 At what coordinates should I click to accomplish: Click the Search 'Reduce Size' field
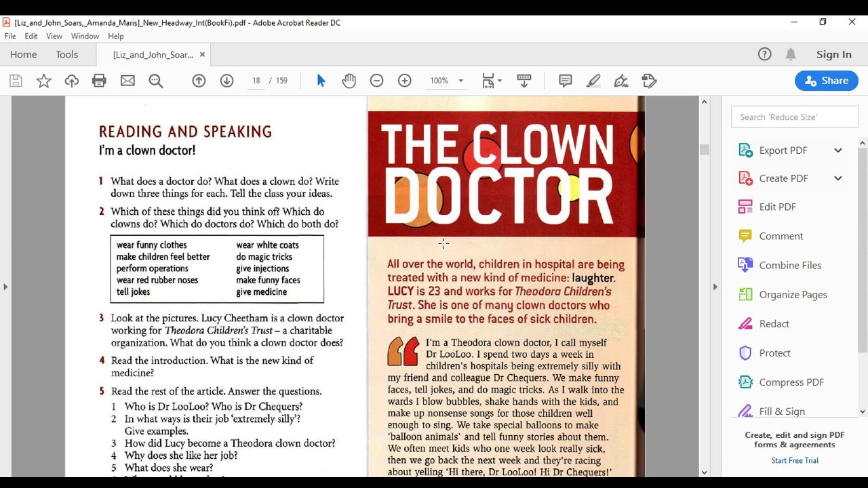pyautogui.click(x=795, y=117)
